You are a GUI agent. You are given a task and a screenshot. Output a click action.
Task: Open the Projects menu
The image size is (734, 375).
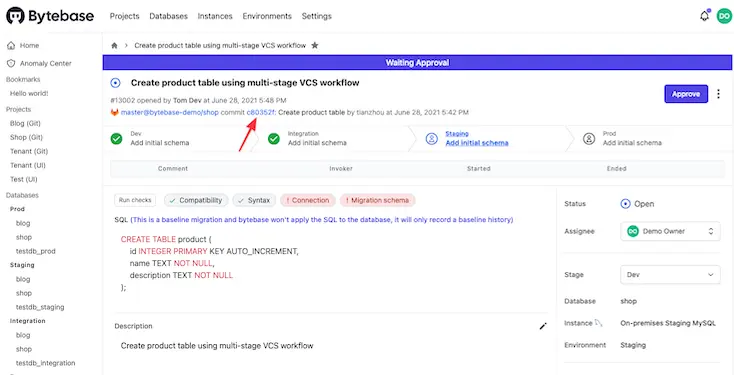125,16
